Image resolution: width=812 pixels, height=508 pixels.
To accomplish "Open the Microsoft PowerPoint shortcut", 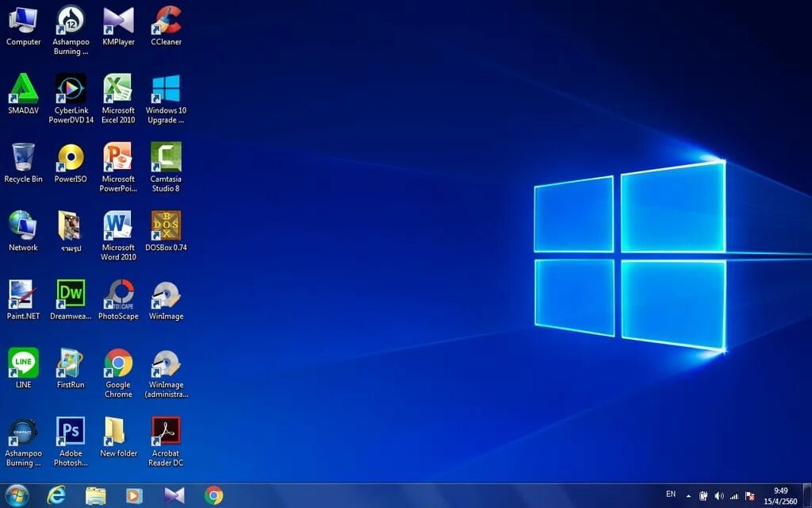I will click(119, 167).
